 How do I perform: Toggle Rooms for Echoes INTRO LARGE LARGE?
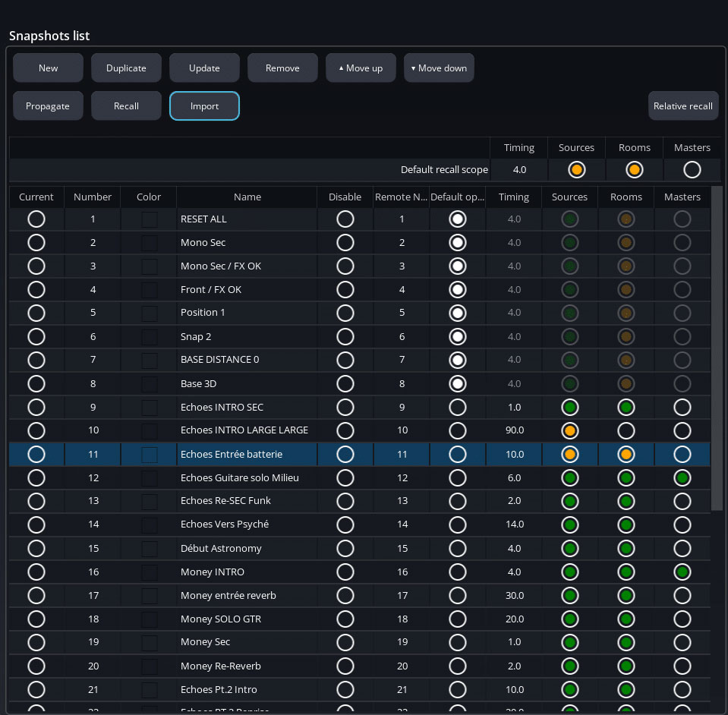626,431
